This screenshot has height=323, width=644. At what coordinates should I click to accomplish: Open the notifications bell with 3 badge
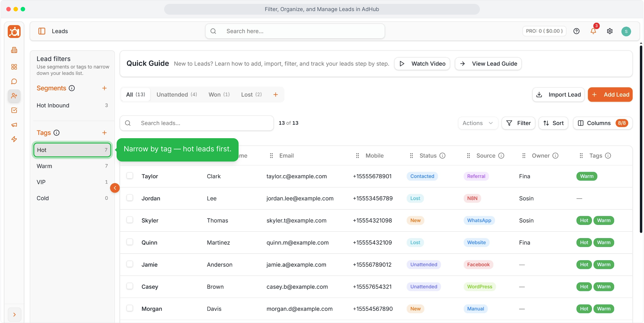pyautogui.click(x=593, y=31)
